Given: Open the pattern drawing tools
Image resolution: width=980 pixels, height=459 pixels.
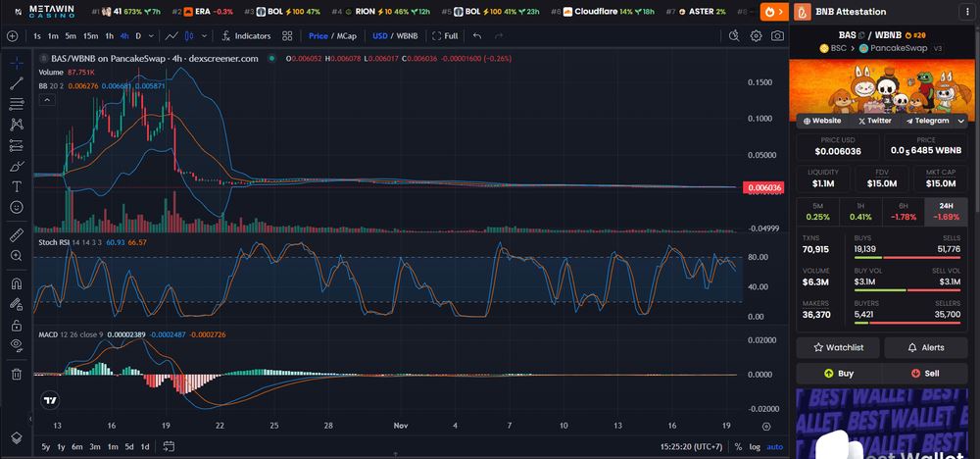Looking at the screenshot, I should 17,125.
